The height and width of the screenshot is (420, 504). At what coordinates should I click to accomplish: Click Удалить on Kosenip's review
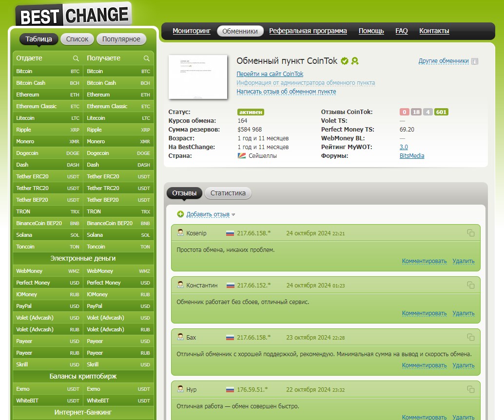pos(464,261)
